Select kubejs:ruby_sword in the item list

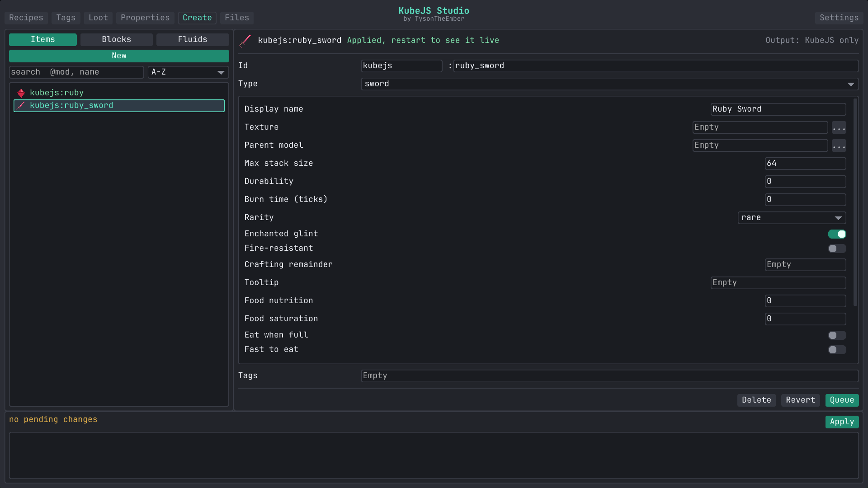pos(119,106)
